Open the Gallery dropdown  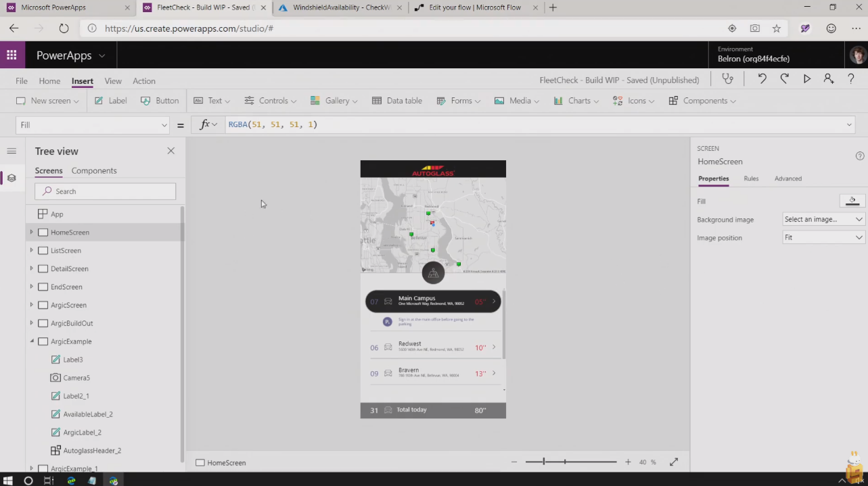click(334, 101)
